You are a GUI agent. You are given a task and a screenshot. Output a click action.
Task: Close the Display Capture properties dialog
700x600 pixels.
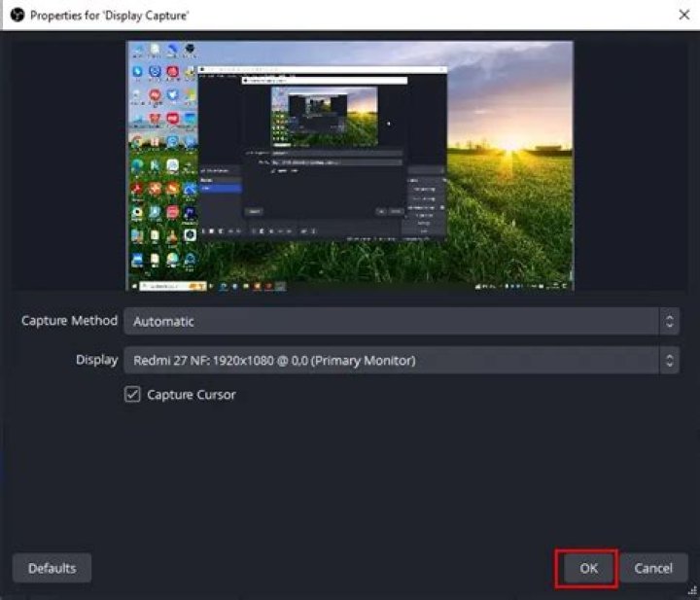click(x=682, y=15)
